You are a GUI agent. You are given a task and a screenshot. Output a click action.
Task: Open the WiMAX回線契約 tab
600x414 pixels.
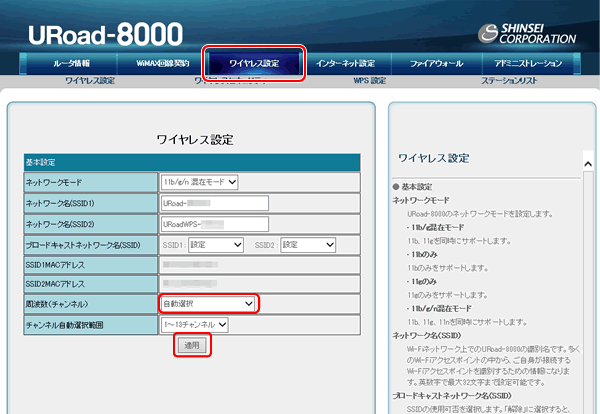[163, 64]
